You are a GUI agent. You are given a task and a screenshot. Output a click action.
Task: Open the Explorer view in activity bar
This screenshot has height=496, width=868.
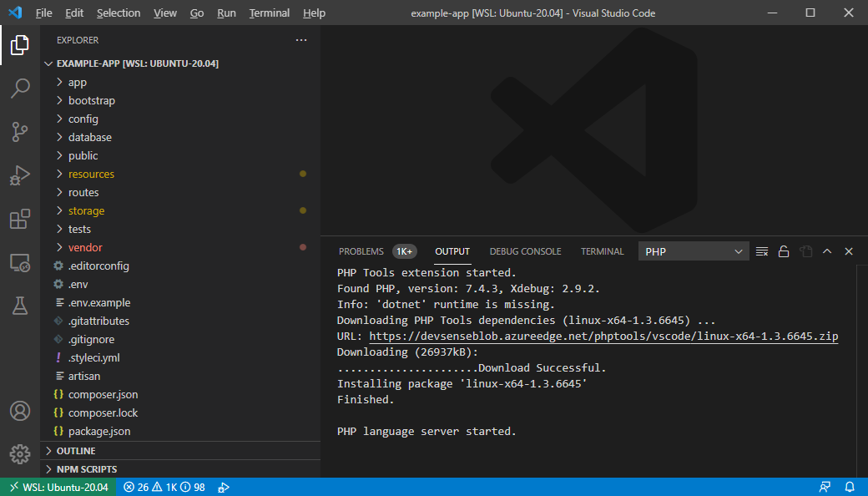pyautogui.click(x=20, y=45)
